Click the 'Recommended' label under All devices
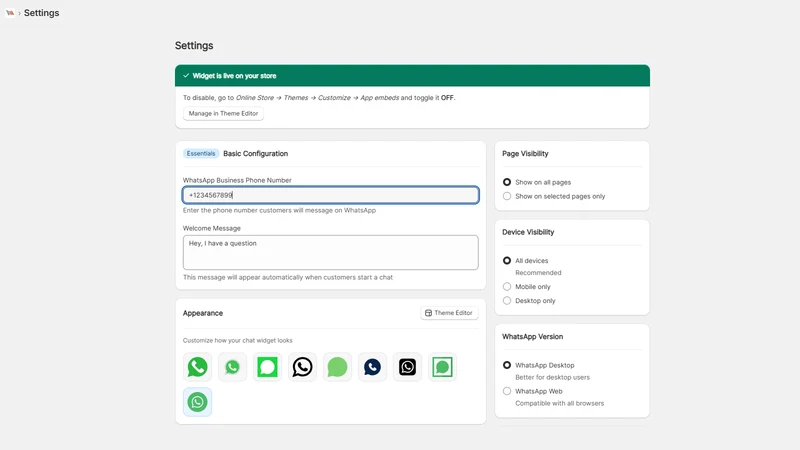800x450 pixels. [x=538, y=273]
